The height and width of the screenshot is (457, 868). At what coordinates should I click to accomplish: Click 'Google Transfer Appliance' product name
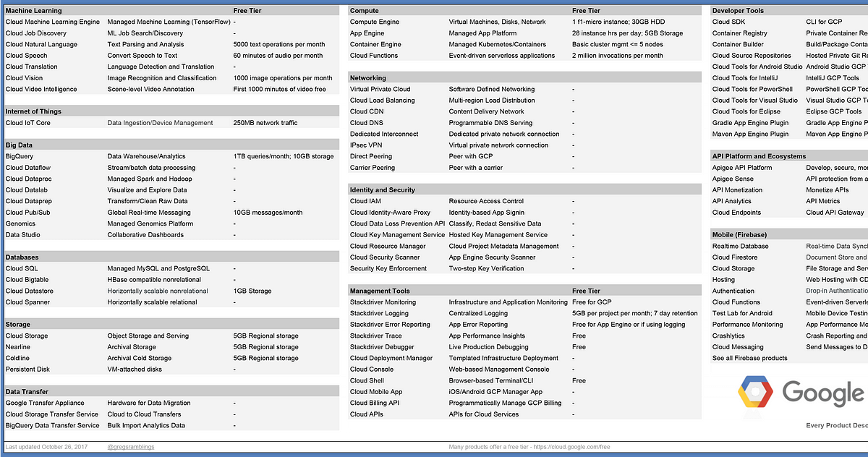[x=45, y=403]
